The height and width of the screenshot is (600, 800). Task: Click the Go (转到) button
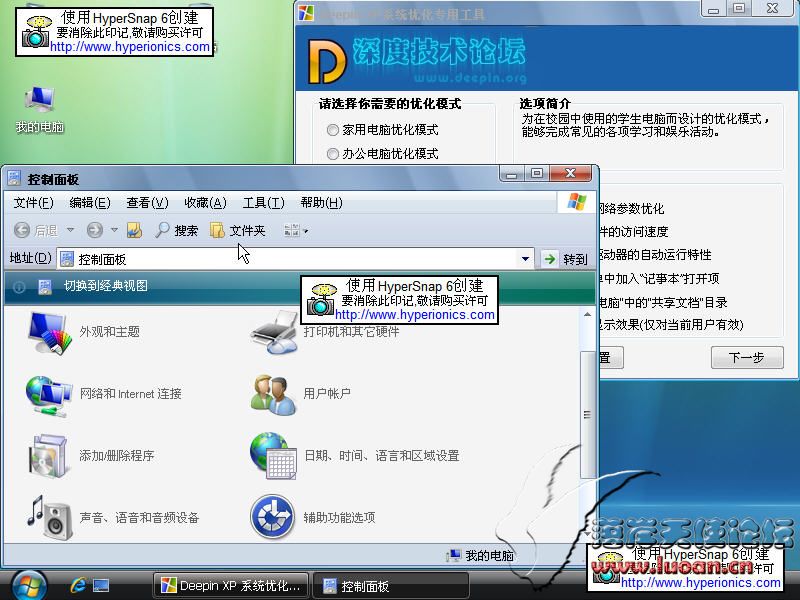565,259
